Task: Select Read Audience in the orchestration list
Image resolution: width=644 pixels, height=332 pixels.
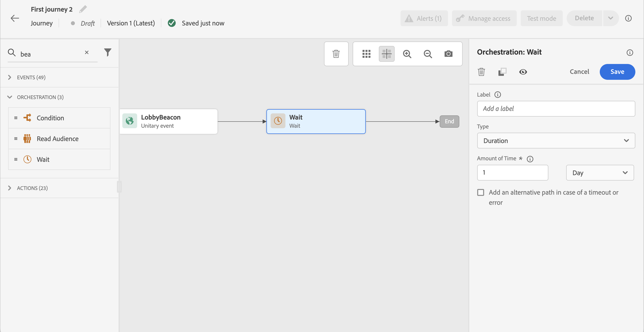Action: click(58, 139)
